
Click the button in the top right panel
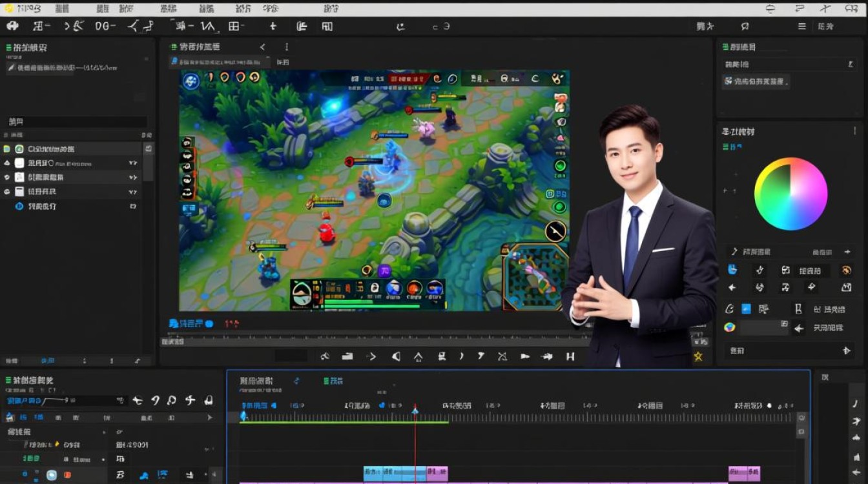point(756,81)
